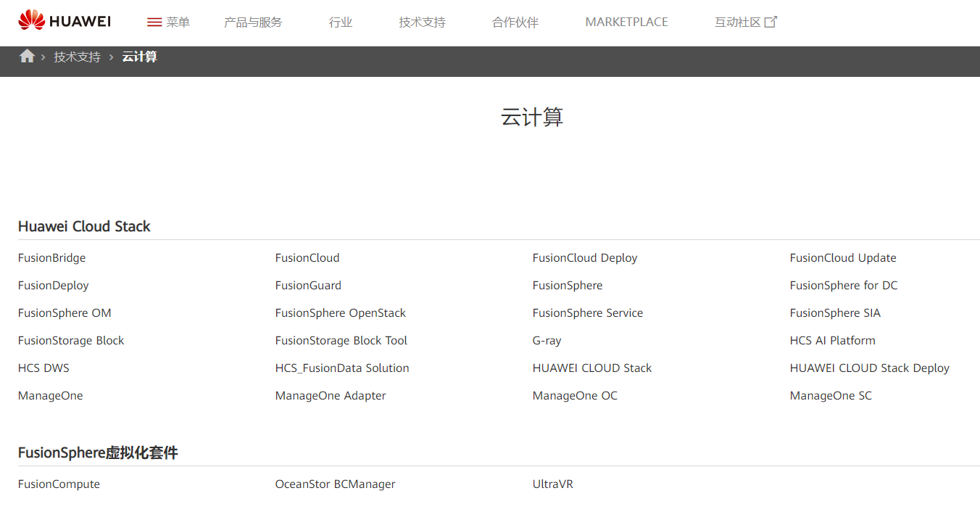This screenshot has height=525, width=980.
Task: Click the external link icon beside 互动社区
Action: (x=771, y=22)
